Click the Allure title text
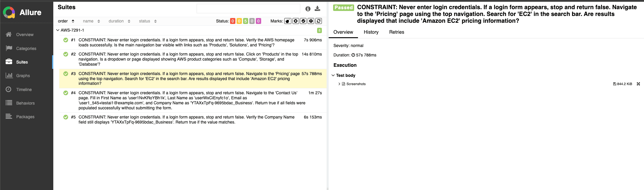The width and height of the screenshot is (644, 190). 30,12
